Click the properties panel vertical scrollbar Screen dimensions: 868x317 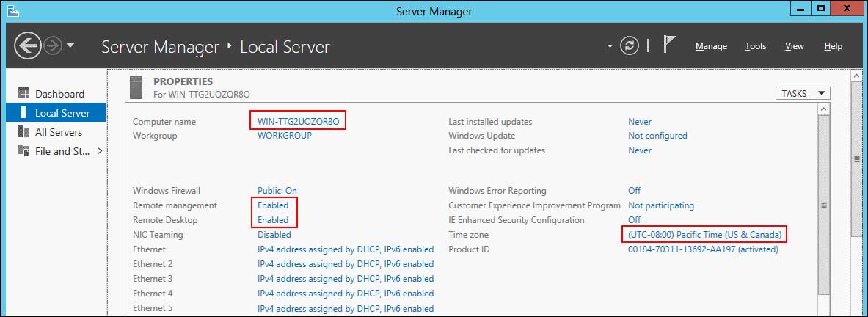pos(824,205)
